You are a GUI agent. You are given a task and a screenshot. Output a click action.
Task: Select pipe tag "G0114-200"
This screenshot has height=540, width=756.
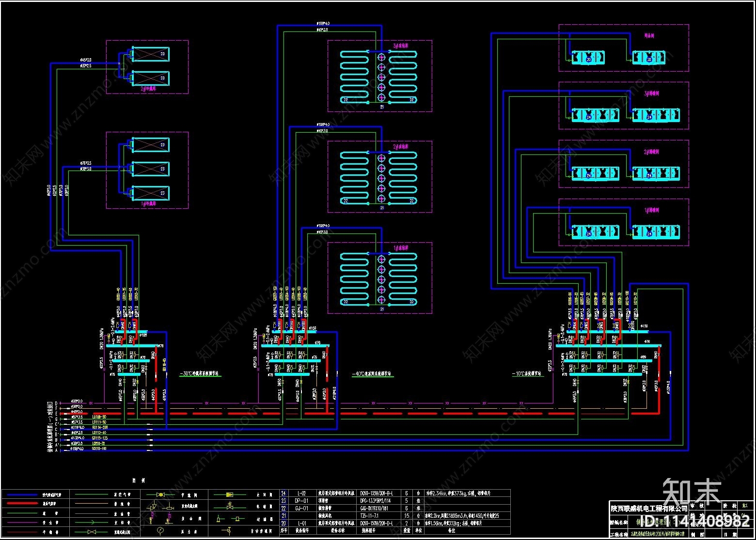click(x=99, y=428)
